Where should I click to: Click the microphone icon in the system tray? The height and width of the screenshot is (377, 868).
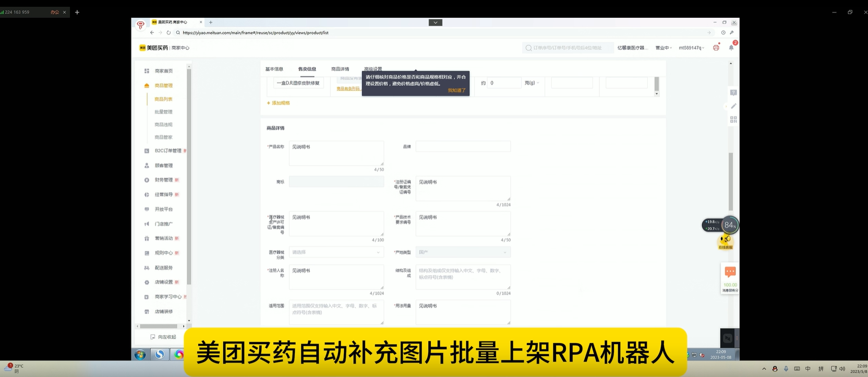786,369
